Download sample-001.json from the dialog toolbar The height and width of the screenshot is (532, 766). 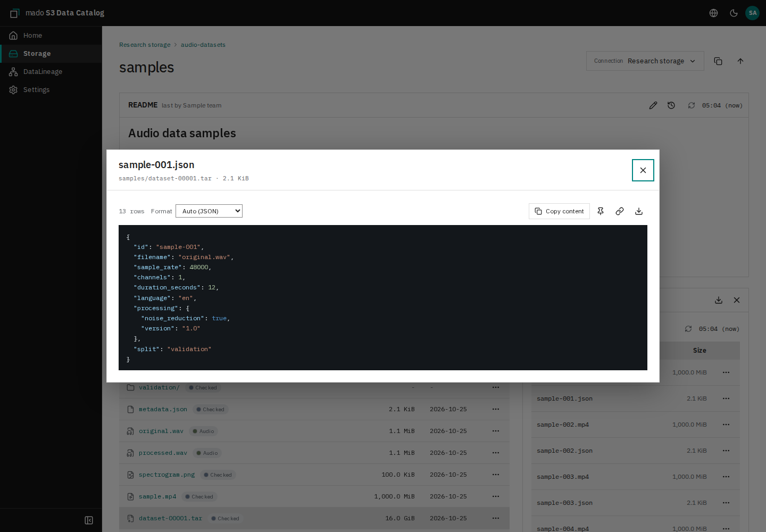pos(639,211)
